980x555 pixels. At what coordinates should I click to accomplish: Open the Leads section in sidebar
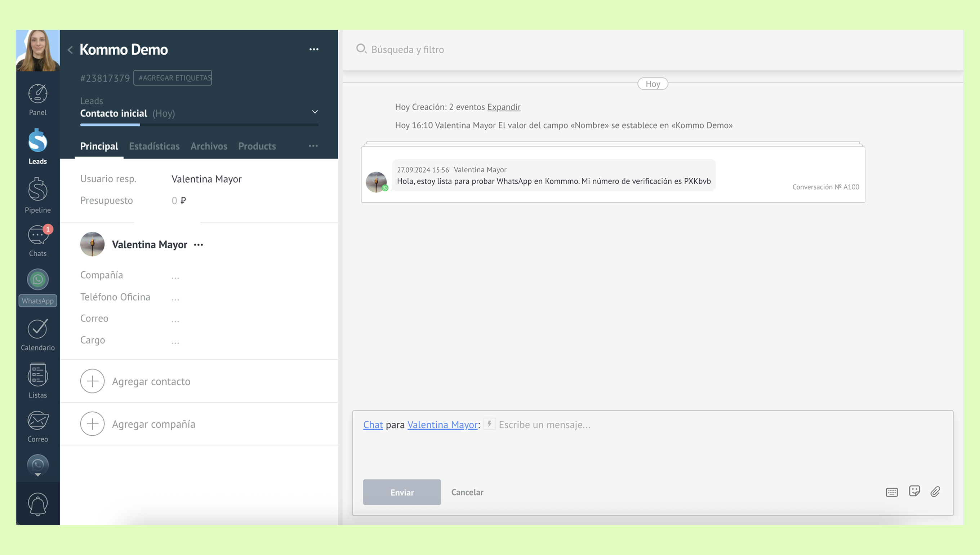(x=38, y=147)
